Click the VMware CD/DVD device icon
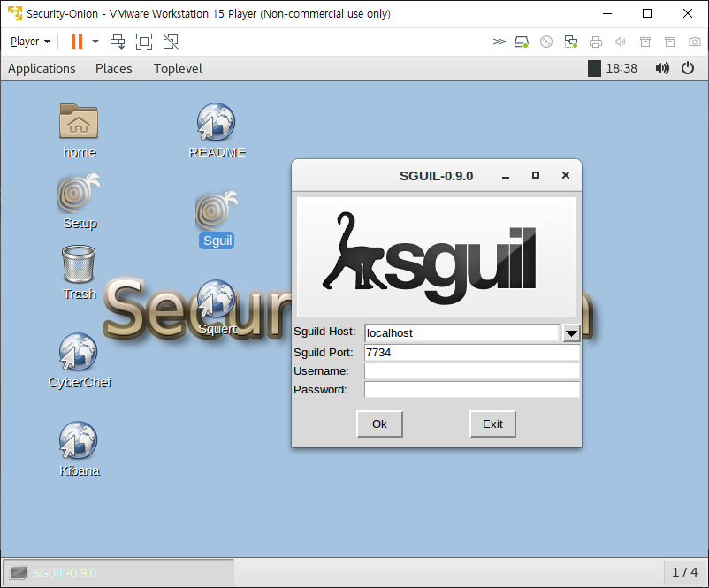The height and width of the screenshot is (588, 709). click(x=546, y=42)
